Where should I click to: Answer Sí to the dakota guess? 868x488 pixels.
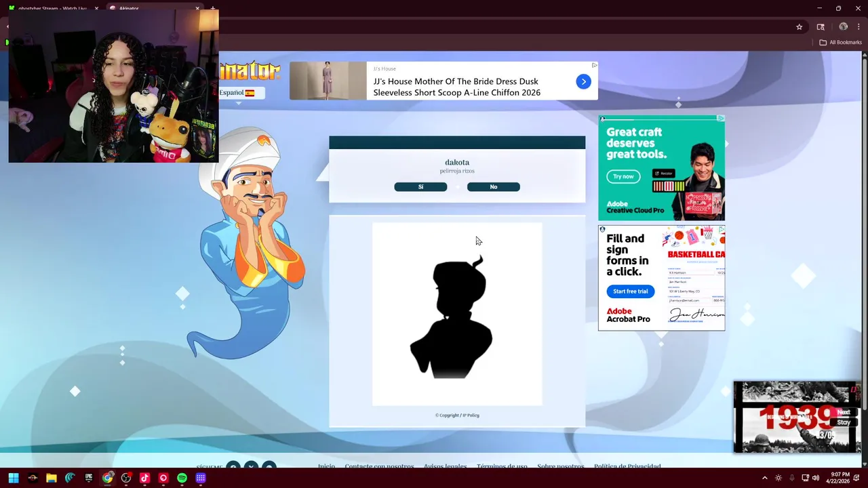tap(420, 187)
